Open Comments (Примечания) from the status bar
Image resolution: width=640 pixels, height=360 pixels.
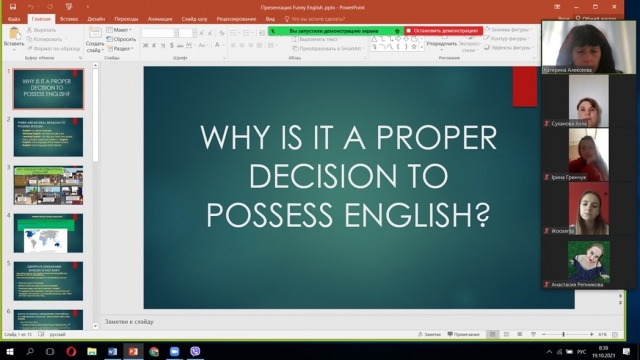tap(464, 334)
